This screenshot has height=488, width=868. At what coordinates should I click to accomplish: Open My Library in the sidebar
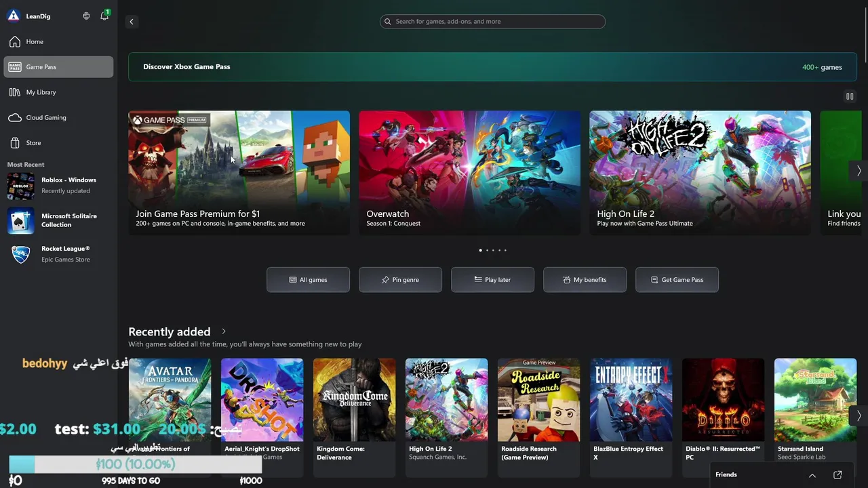(58, 92)
